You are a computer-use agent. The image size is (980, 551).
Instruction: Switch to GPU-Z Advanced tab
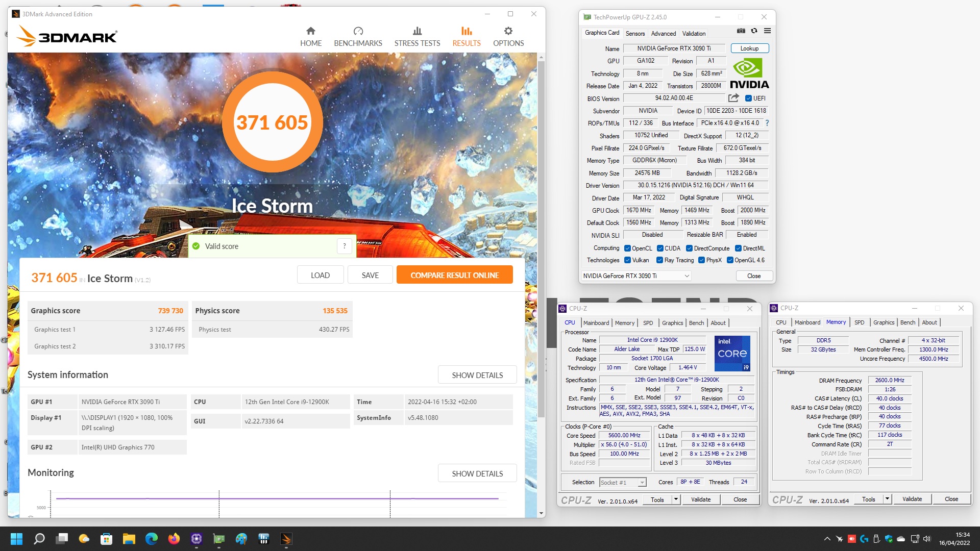click(x=663, y=34)
